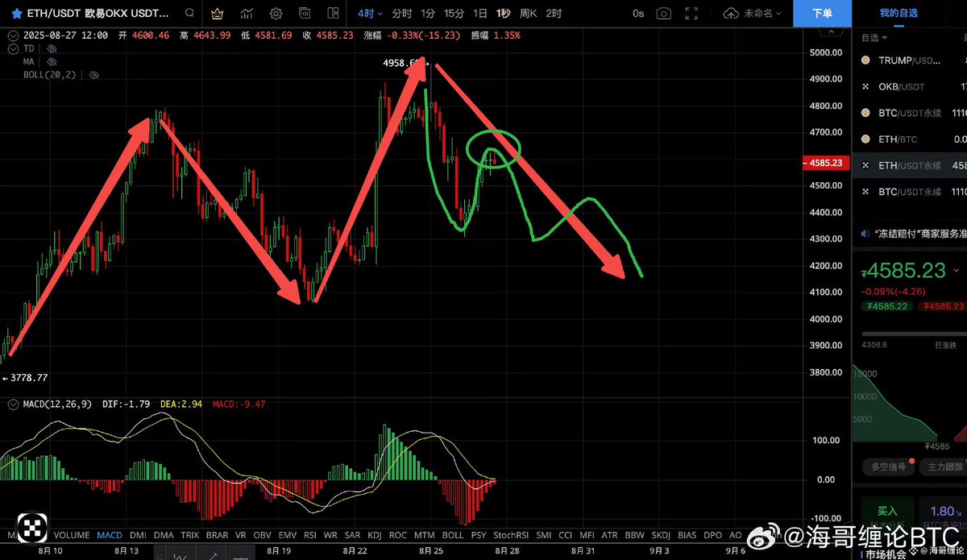Take a chart snapshot with camera icon

663,14
